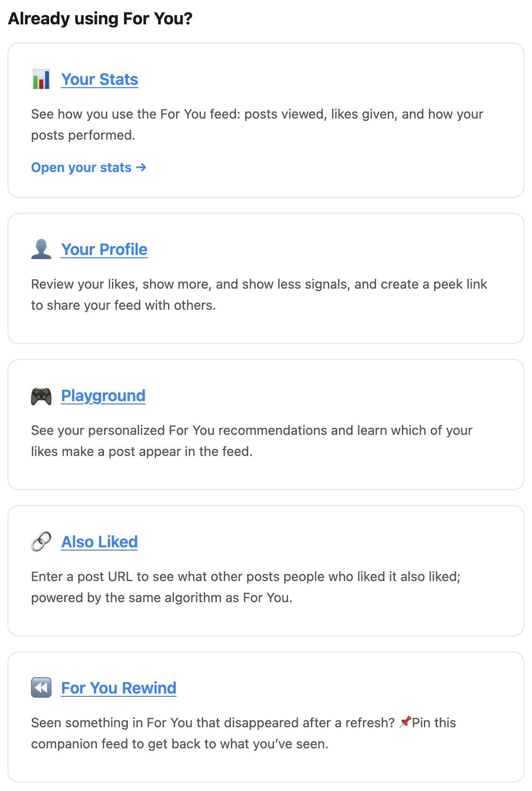Screen dimensions: 532x791
Task: Click the rewind icon beside For You Rewind
Action: [41, 688]
